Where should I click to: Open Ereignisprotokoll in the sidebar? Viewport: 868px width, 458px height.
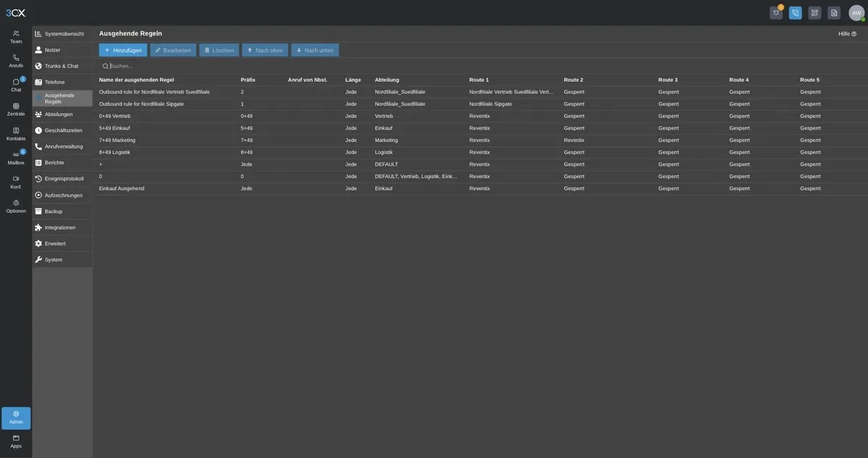pyautogui.click(x=62, y=179)
